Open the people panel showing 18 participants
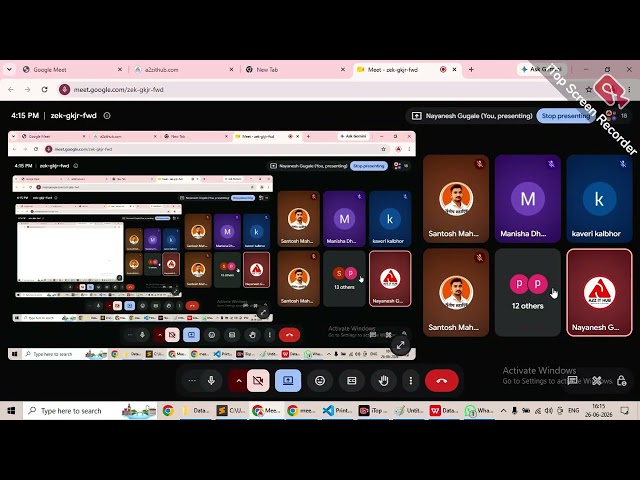 point(616,116)
